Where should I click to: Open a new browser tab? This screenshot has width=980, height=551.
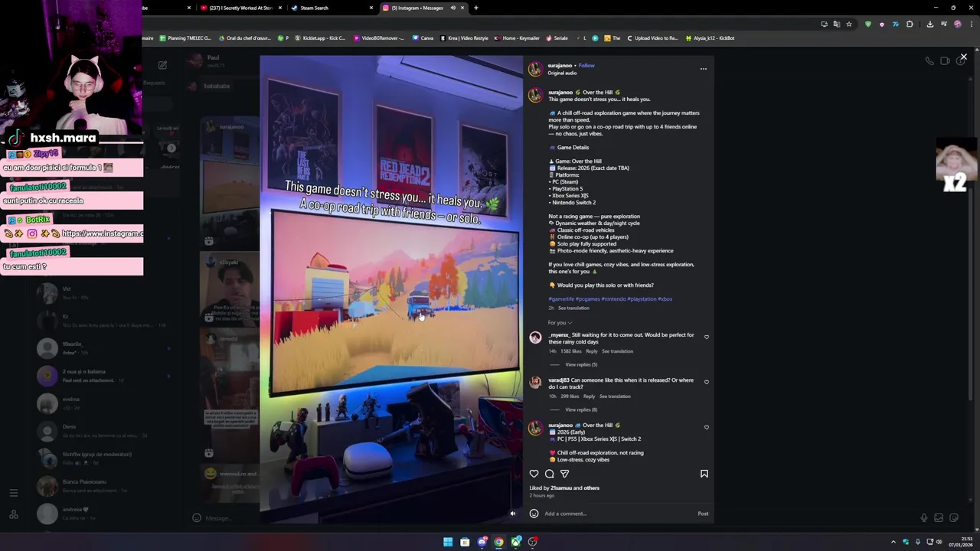click(476, 8)
